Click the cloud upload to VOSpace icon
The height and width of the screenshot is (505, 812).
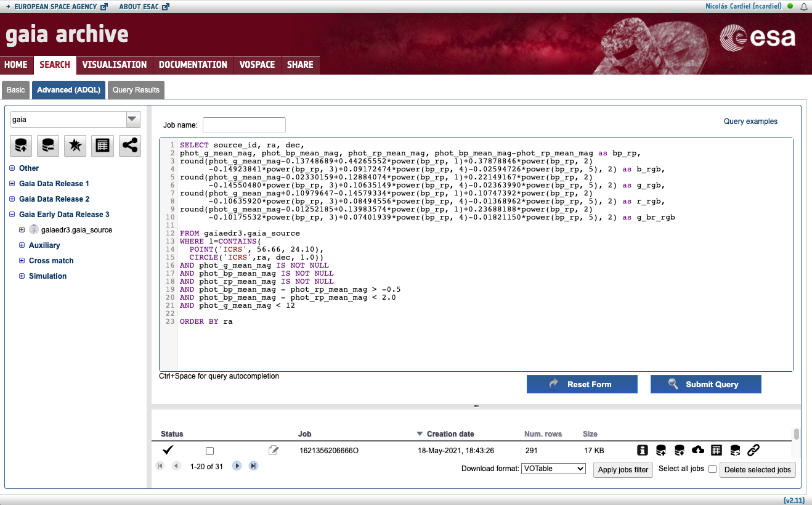pos(698,450)
